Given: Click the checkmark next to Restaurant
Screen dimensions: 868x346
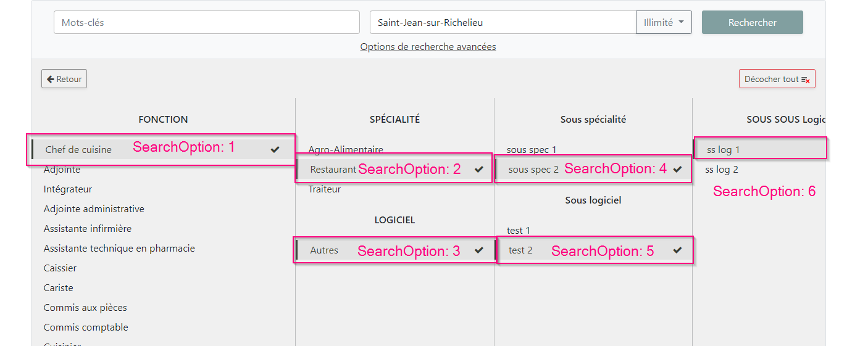Looking at the screenshot, I should coord(478,169).
